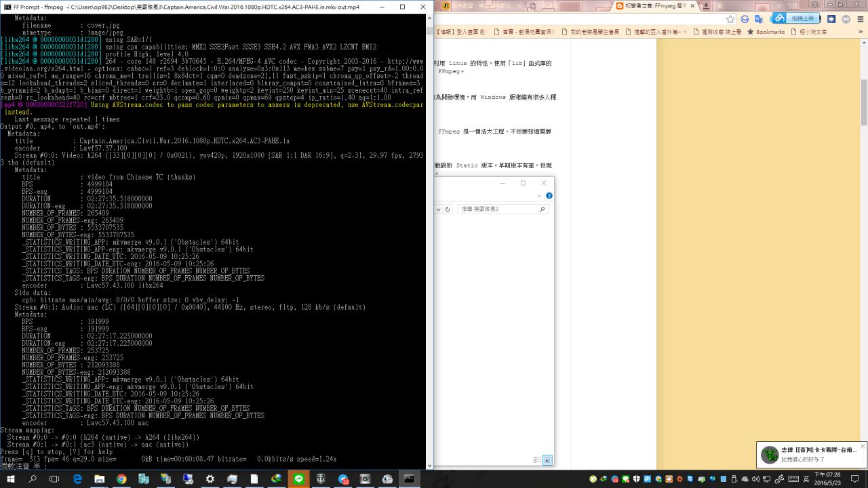Click the volume speaker icon in the tray
The height and width of the screenshot is (488, 868).
click(755, 479)
